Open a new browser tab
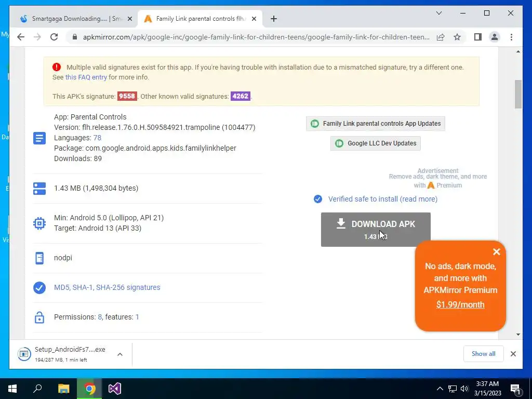 tap(274, 19)
